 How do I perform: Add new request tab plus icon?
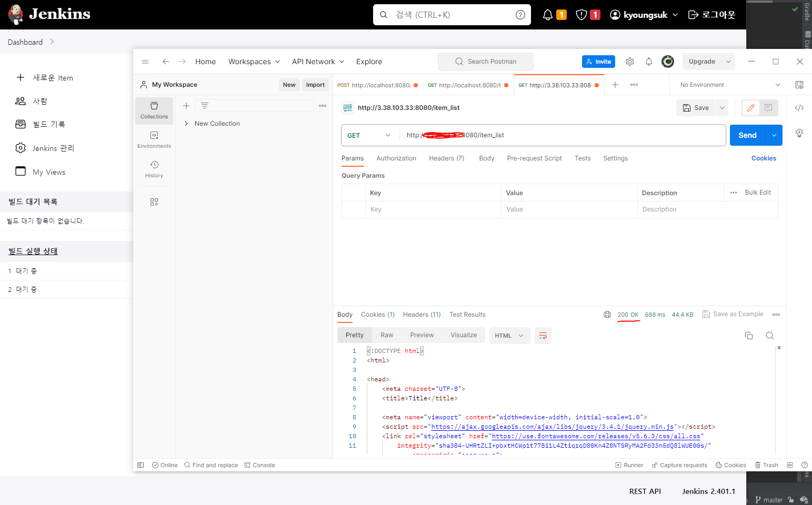615,85
